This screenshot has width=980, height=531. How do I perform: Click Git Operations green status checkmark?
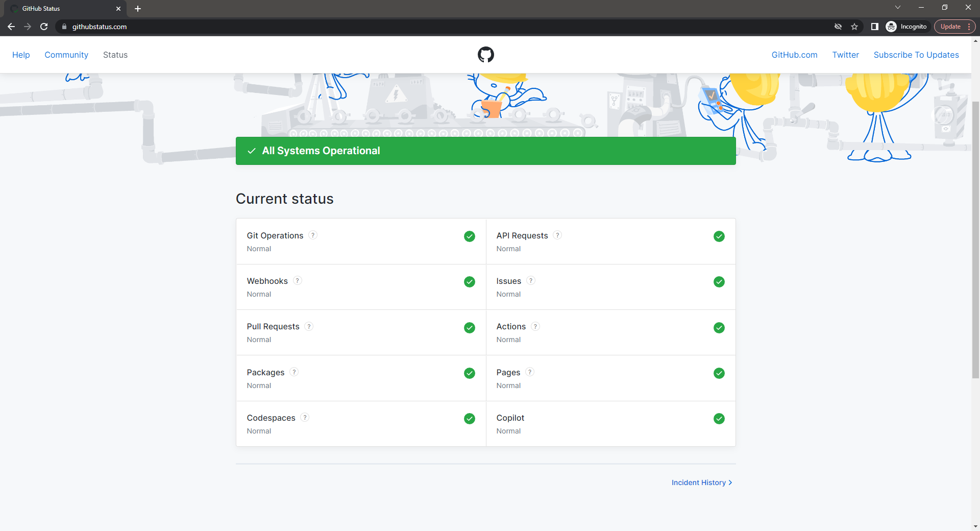tap(470, 236)
